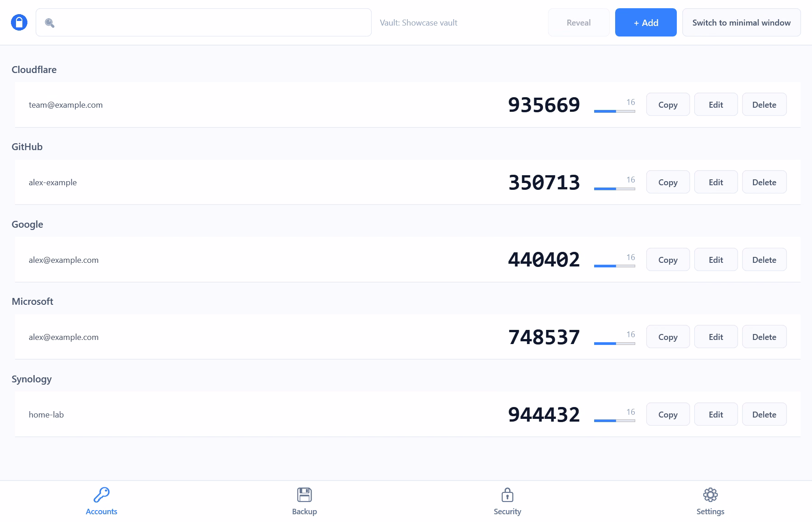Delete the Google account

pos(764,260)
